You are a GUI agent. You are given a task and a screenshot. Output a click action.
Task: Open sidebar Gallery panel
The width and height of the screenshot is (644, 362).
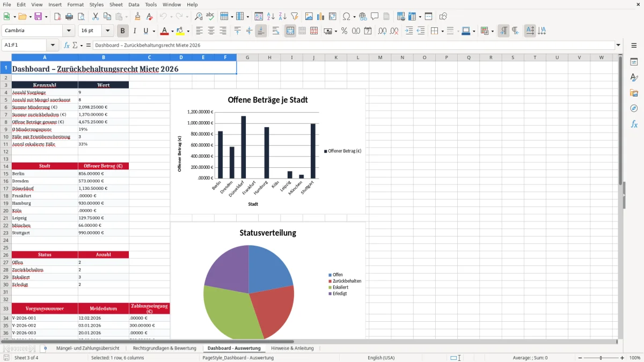[634, 93]
